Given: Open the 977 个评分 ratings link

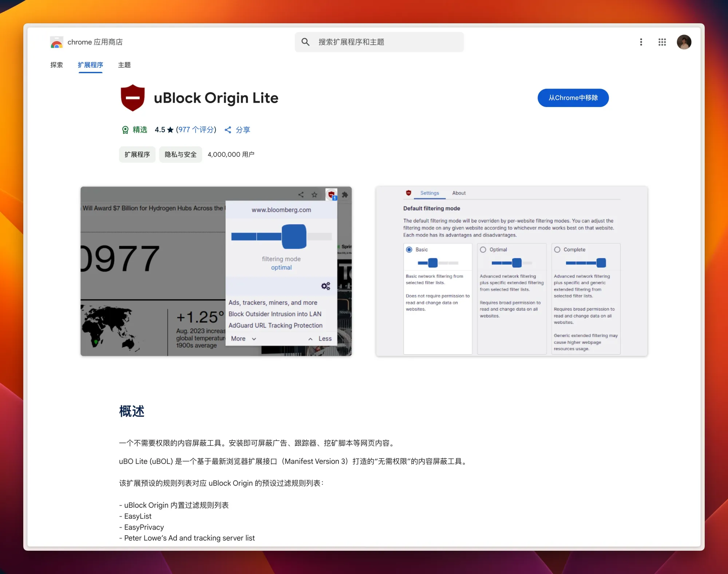Looking at the screenshot, I should coord(196,130).
